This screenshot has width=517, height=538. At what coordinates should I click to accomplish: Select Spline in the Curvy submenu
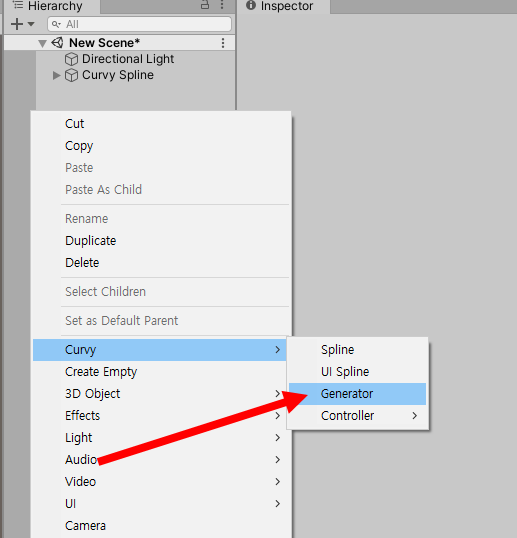pyautogui.click(x=357, y=350)
